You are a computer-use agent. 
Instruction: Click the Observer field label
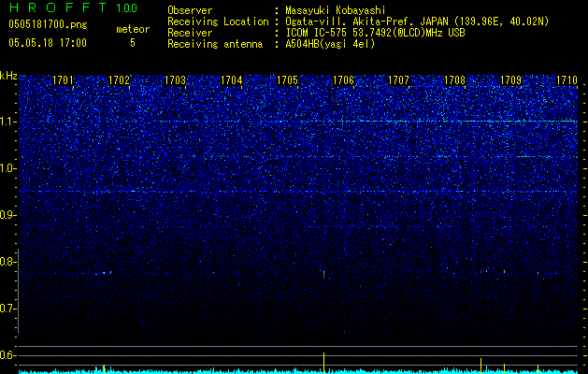pyautogui.click(x=190, y=10)
